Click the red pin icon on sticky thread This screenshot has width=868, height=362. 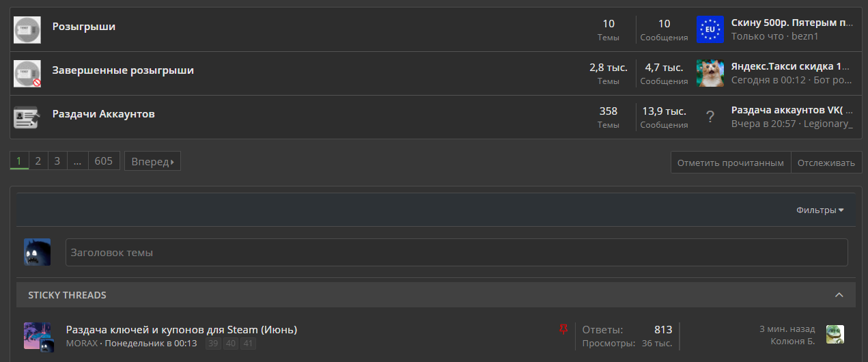point(563,330)
